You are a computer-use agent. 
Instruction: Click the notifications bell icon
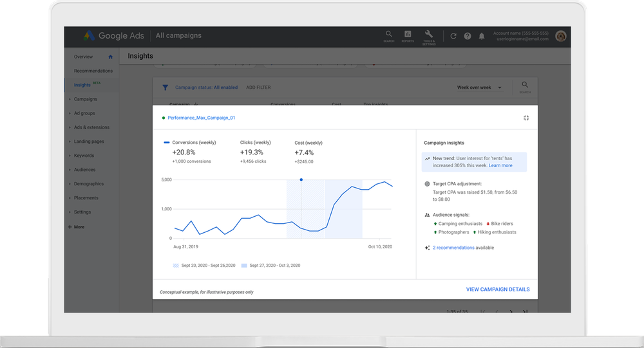point(482,36)
